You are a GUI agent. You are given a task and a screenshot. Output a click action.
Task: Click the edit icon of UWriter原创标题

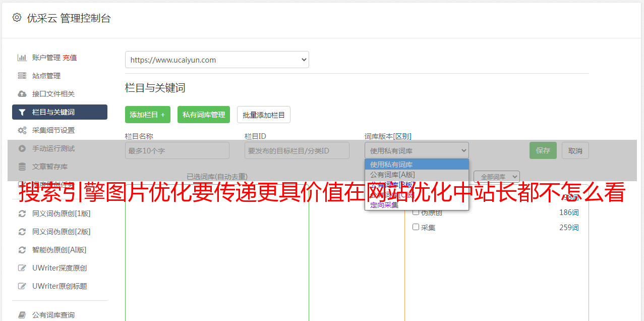22,286
